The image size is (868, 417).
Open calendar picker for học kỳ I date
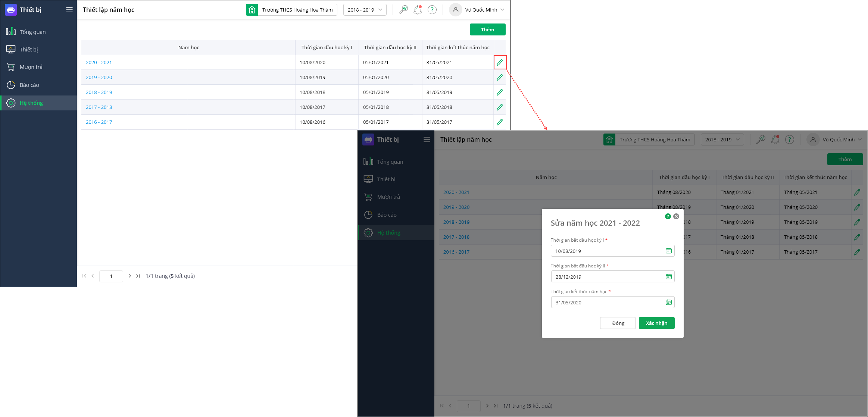(668, 251)
